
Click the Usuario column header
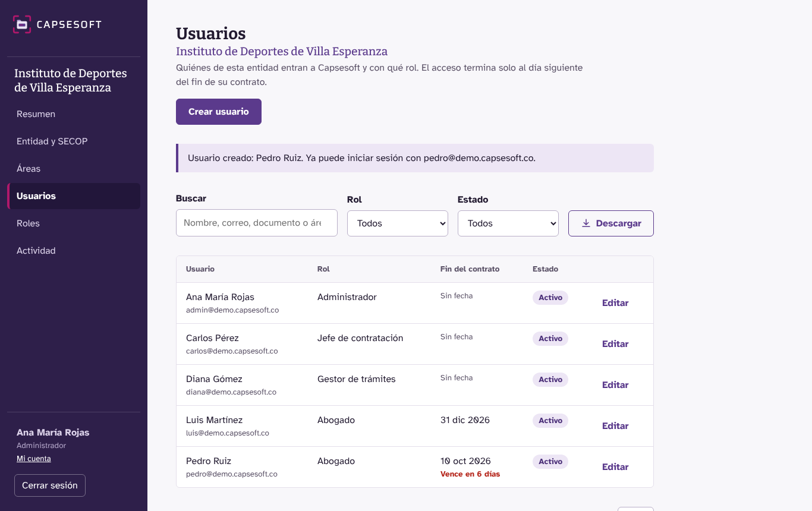click(x=200, y=269)
